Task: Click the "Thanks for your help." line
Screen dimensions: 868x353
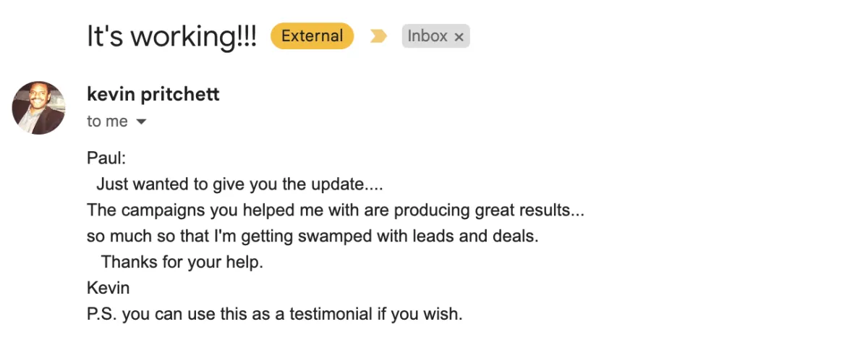Action: (x=182, y=262)
